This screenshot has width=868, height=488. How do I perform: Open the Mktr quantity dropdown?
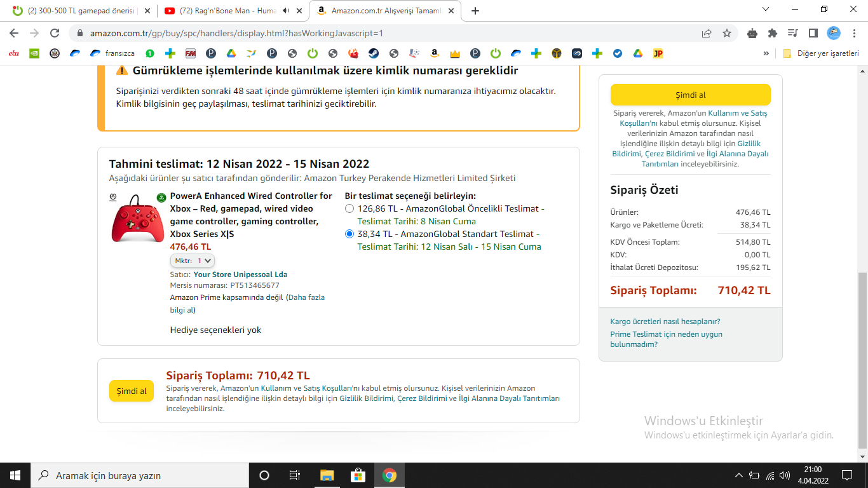(x=193, y=261)
